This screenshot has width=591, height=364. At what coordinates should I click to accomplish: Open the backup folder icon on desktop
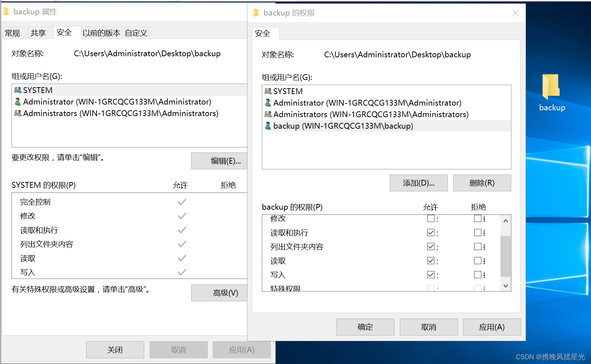551,87
